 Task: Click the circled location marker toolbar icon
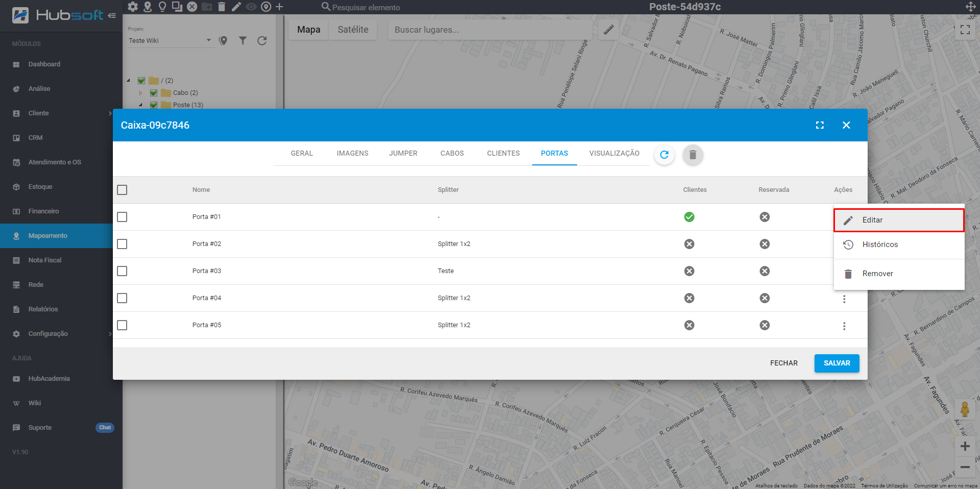[x=266, y=7]
